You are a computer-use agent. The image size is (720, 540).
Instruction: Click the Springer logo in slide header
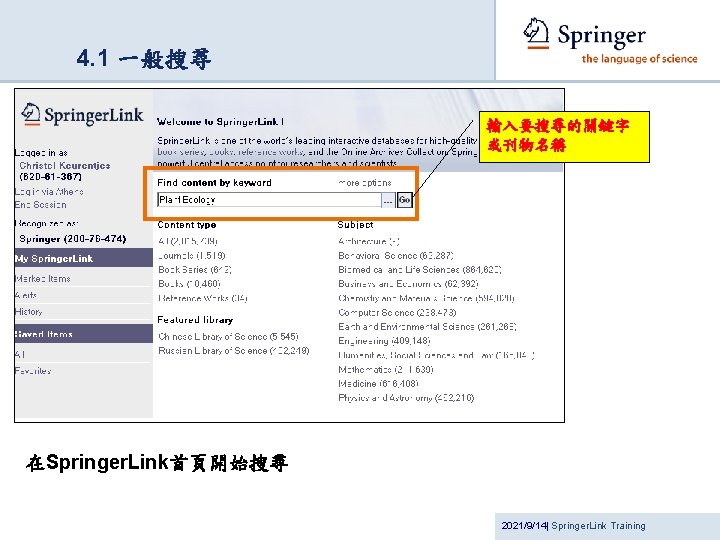pos(610,40)
